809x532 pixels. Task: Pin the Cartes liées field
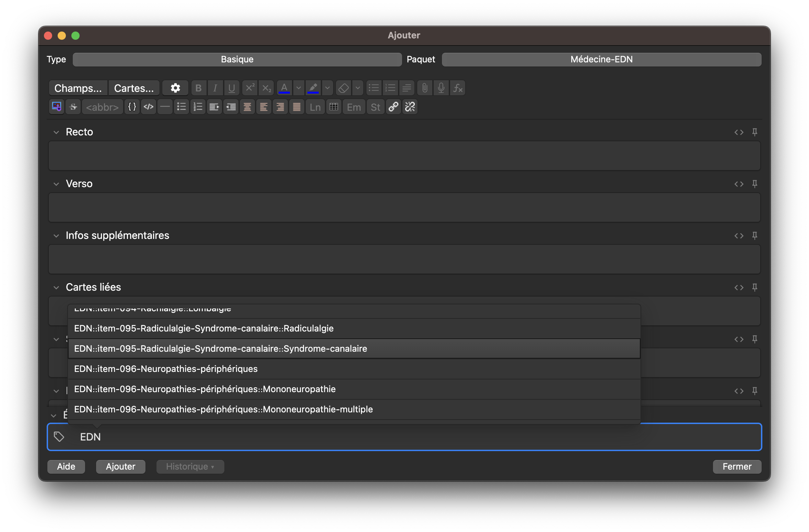(754, 288)
